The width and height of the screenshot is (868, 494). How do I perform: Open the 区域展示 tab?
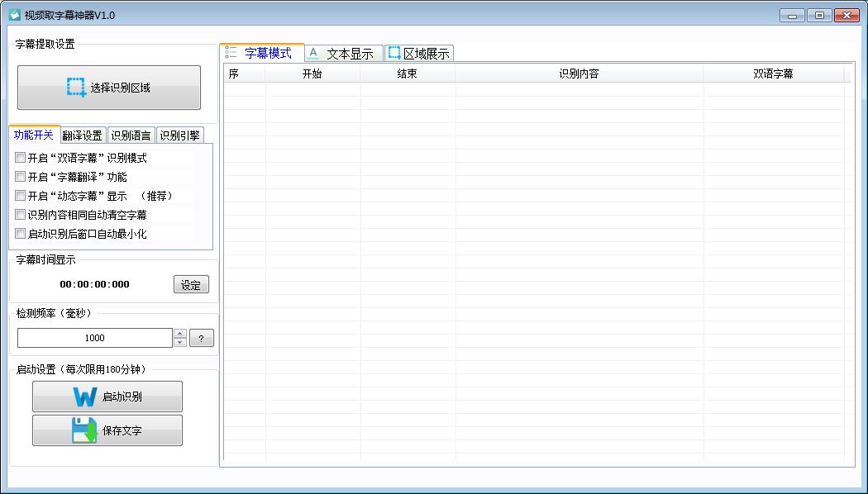[419, 54]
